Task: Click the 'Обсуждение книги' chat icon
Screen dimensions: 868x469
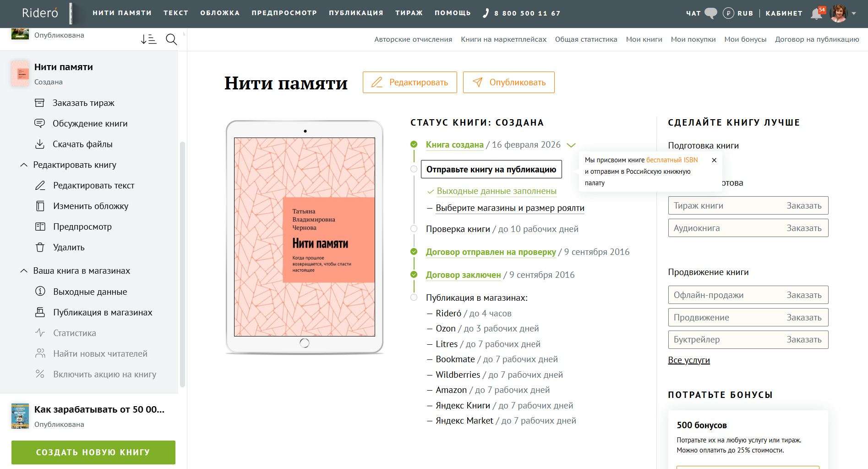Action: click(40, 123)
